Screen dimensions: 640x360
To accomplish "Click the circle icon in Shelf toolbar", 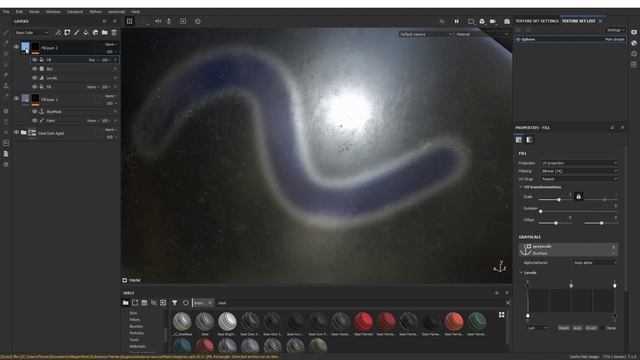I will click(x=186, y=303).
